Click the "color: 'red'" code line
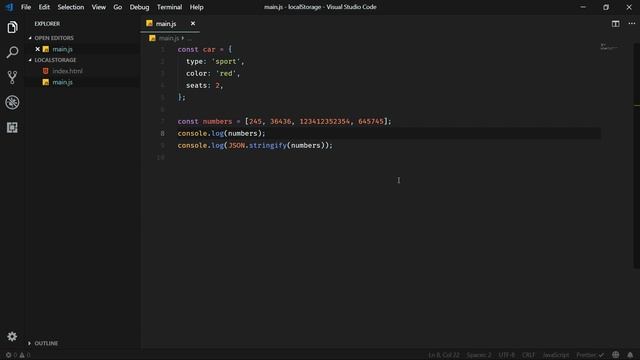This screenshot has height=360, width=640. coord(213,73)
